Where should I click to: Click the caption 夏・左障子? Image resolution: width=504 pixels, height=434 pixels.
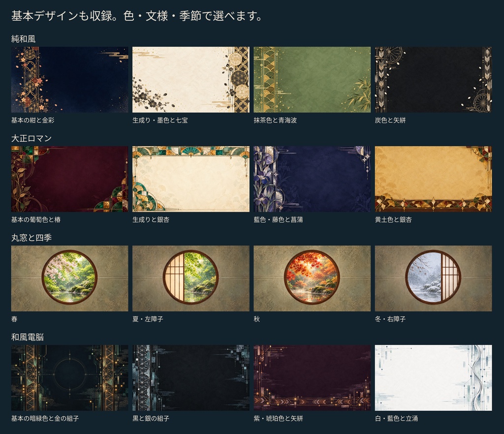[148, 319]
